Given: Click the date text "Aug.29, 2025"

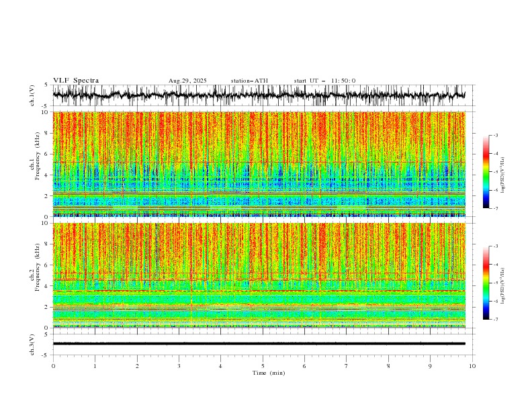Looking at the screenshot, I should point(187,81).
